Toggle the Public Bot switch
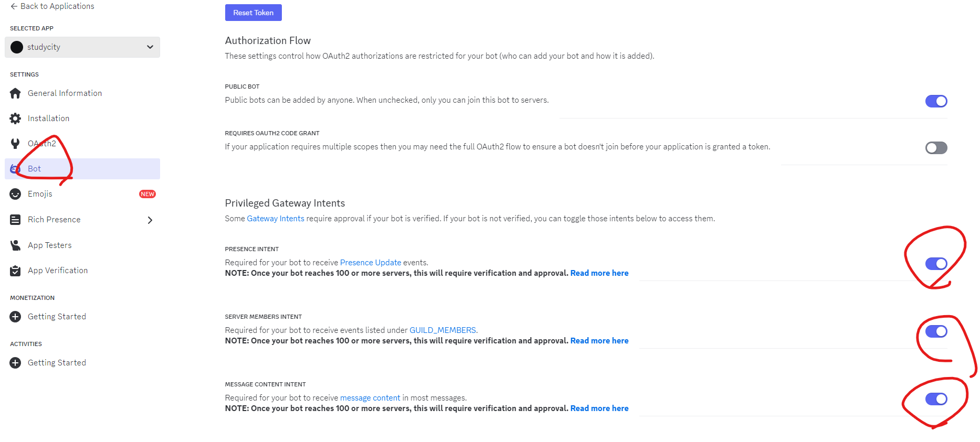Image resolution: width=980 pixels, height=442 pixels. pyautogui.click(x=936, y=101)
